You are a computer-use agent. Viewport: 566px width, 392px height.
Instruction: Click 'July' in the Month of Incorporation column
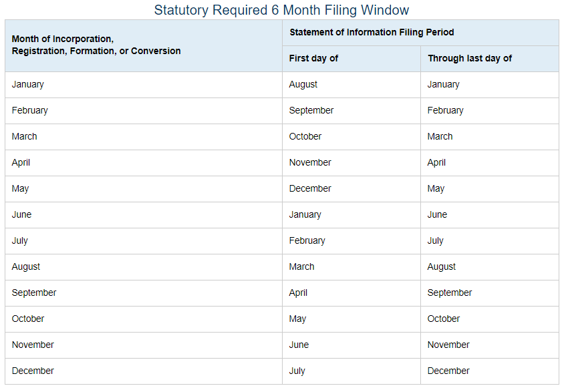pos(19,240)
